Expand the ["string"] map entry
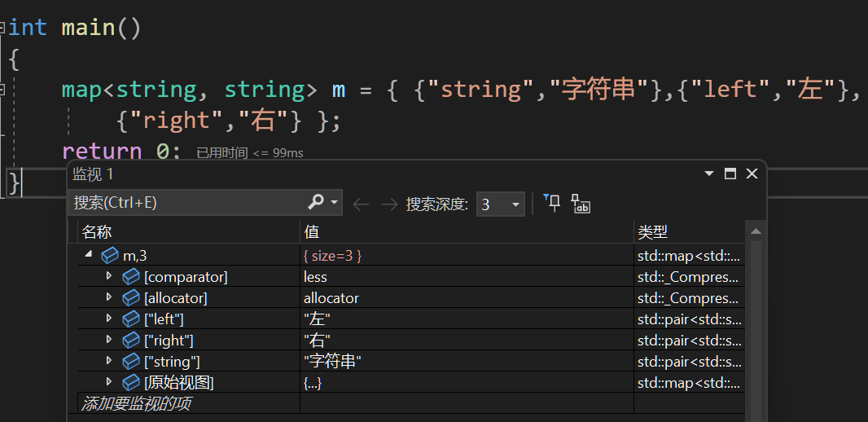Image resolution: width=868 pixels, height=422 pixels. click(x=109, y=361)
